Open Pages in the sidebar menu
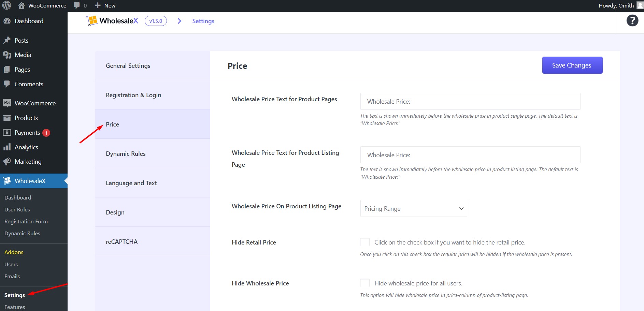 22,69
